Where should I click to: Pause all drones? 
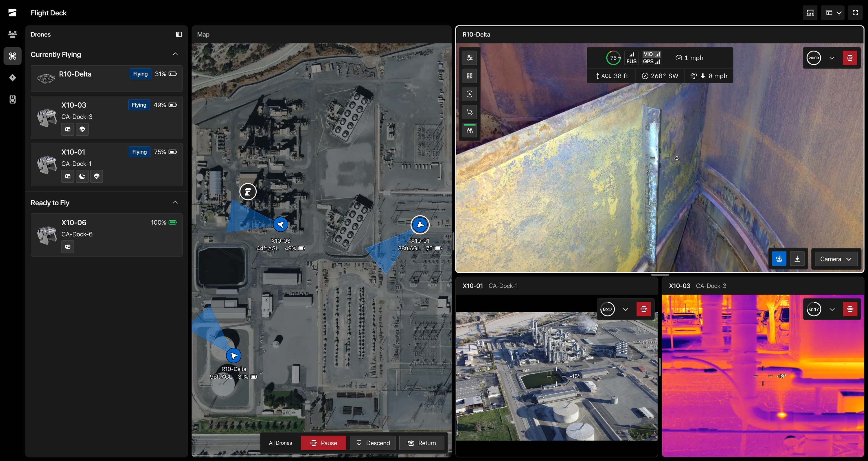click(323, 443)
